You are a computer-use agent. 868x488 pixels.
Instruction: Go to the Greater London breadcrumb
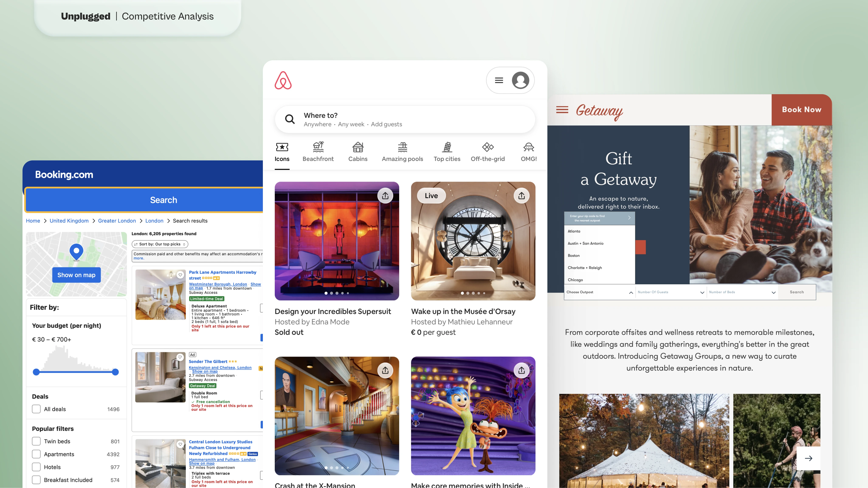(117, 221)
